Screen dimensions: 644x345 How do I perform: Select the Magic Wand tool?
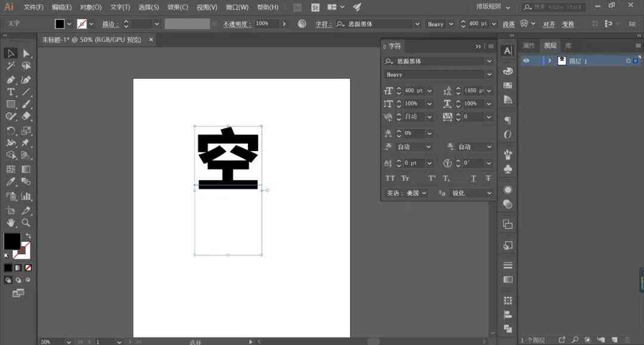coord(11,66)
